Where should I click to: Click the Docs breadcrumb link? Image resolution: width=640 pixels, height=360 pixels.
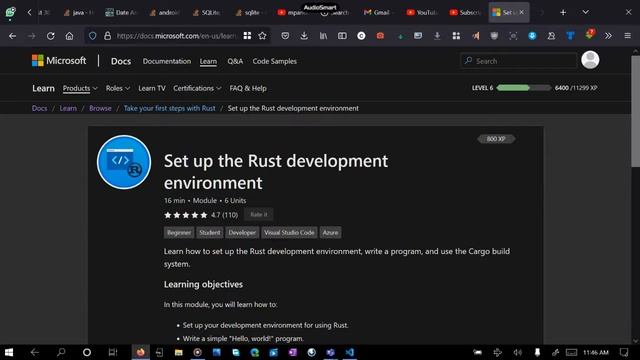[40, 108]
